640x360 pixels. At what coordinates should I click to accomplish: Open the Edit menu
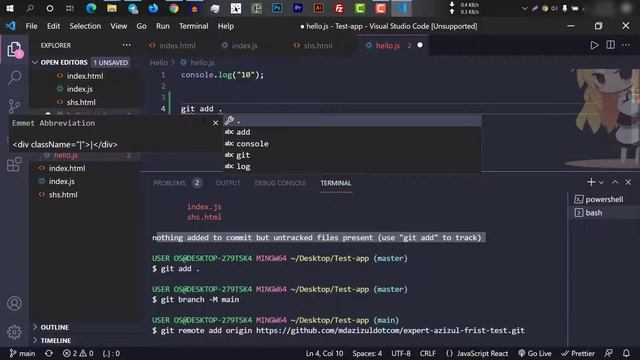53,26
